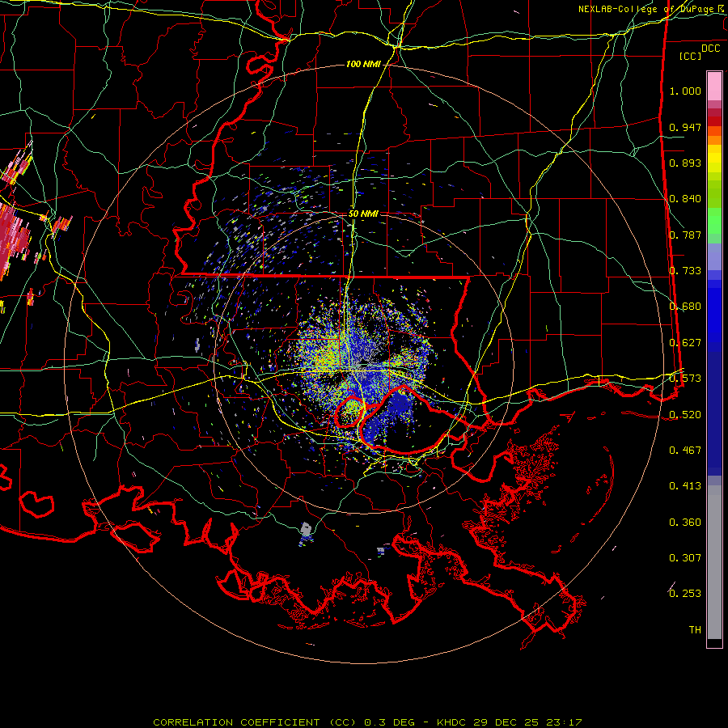
Task: Click the 50 NMI range ring label
Action: click(363, 214)
